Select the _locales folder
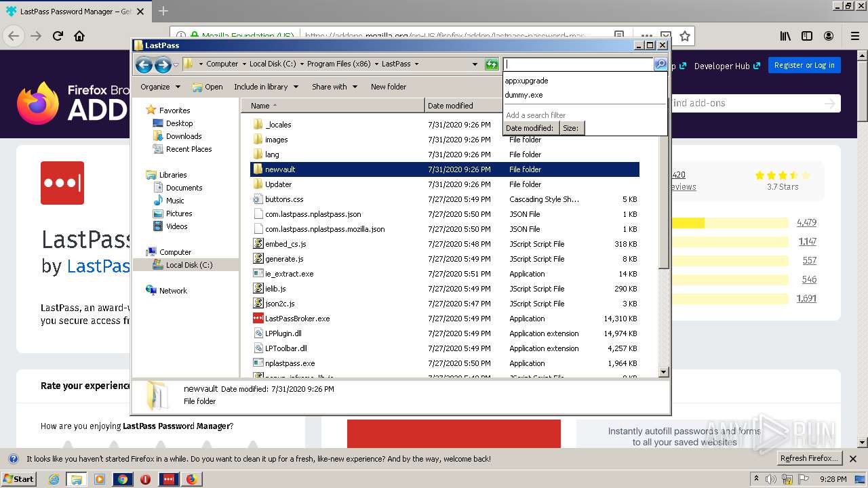 pyautogui.click(x=278, y=125)
